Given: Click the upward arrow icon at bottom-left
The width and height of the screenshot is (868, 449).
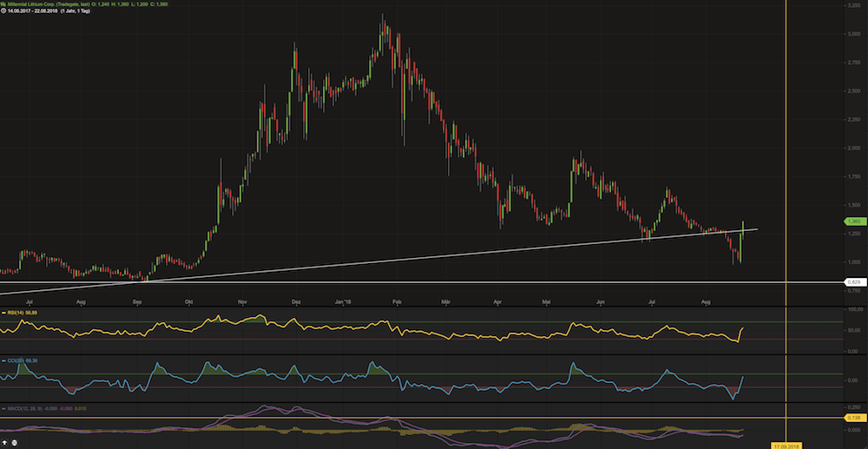Looking at the screenshot, I should pos(5,443).
